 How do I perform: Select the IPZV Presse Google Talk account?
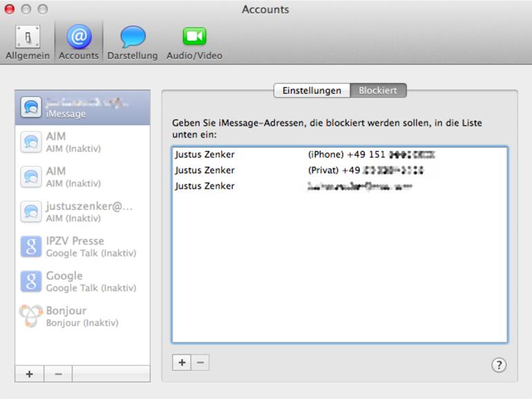tap(82, 247)
